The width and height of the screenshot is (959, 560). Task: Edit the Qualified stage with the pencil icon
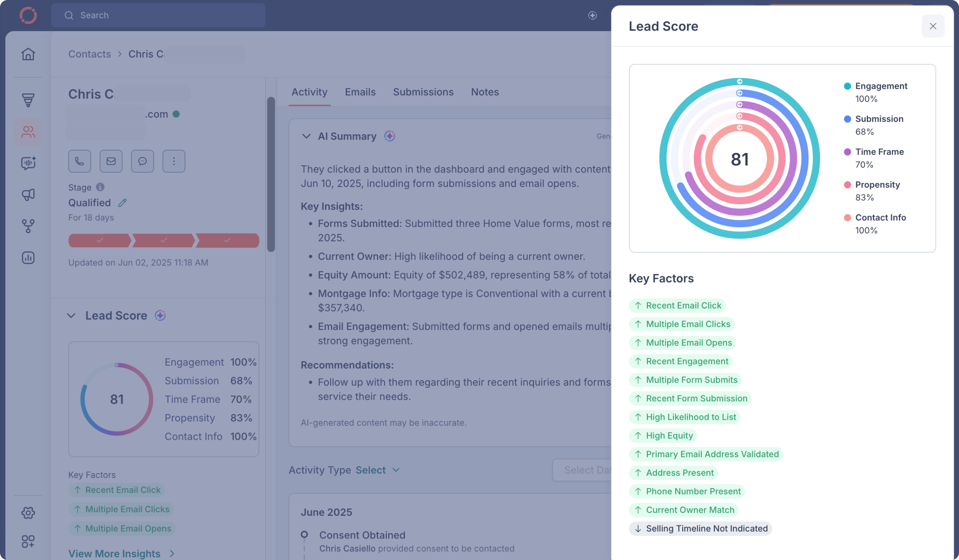(122, 203)
